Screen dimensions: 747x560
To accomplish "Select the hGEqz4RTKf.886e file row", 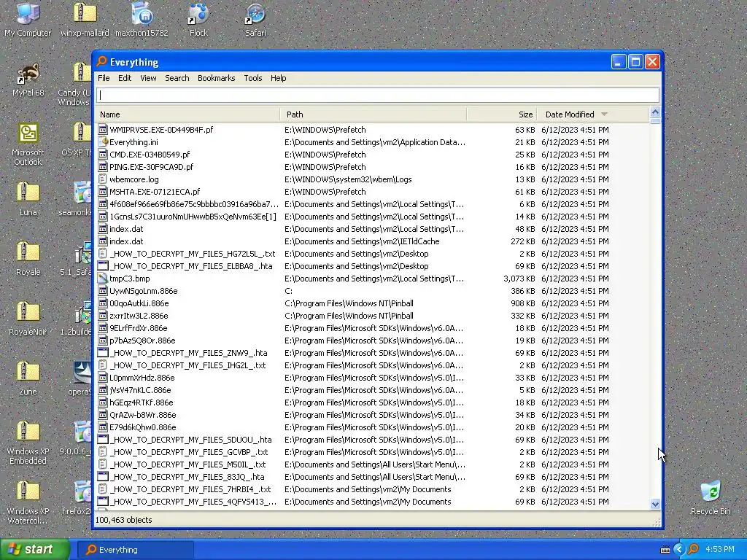I will point(373,402).
